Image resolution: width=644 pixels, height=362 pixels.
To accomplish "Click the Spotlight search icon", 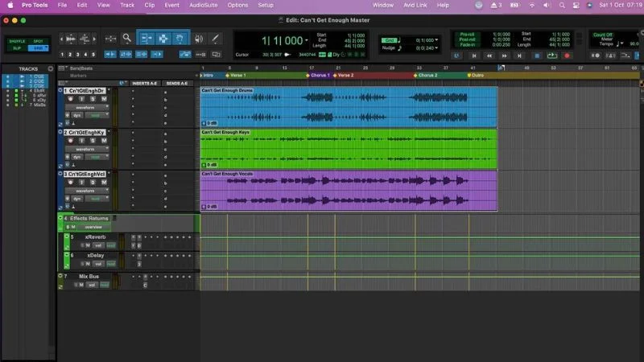I will pyautogui.click(x=562, y=6).
